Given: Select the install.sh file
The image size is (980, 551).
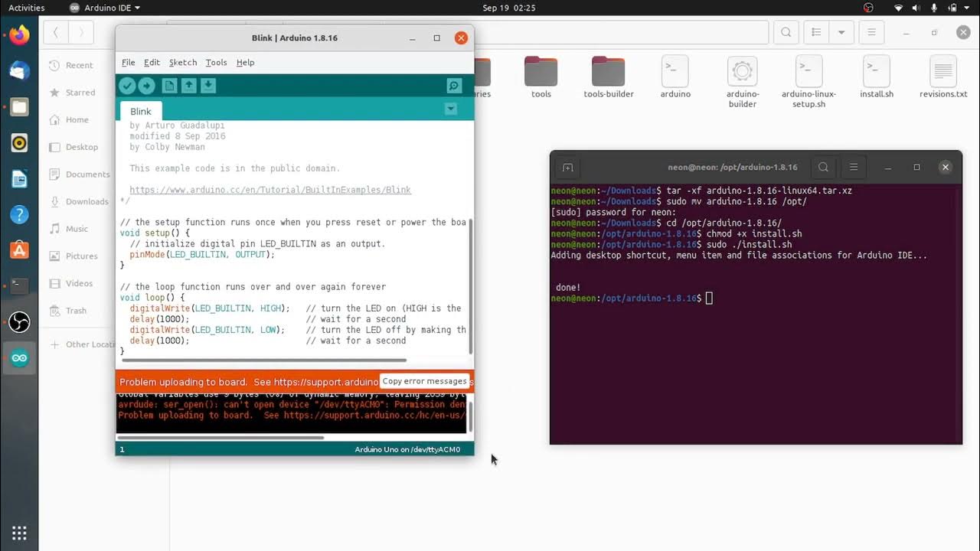Looking at the screenshot, I should click(877, 77).
